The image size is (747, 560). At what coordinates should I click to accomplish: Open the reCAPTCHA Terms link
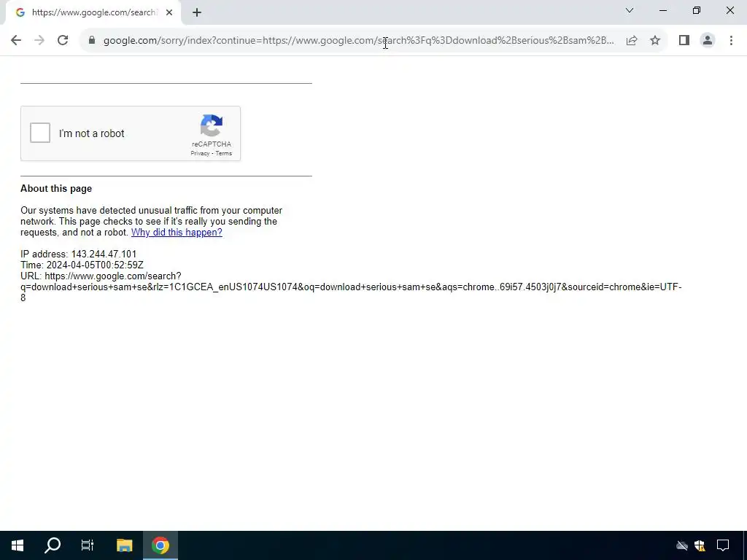point(223,153)
